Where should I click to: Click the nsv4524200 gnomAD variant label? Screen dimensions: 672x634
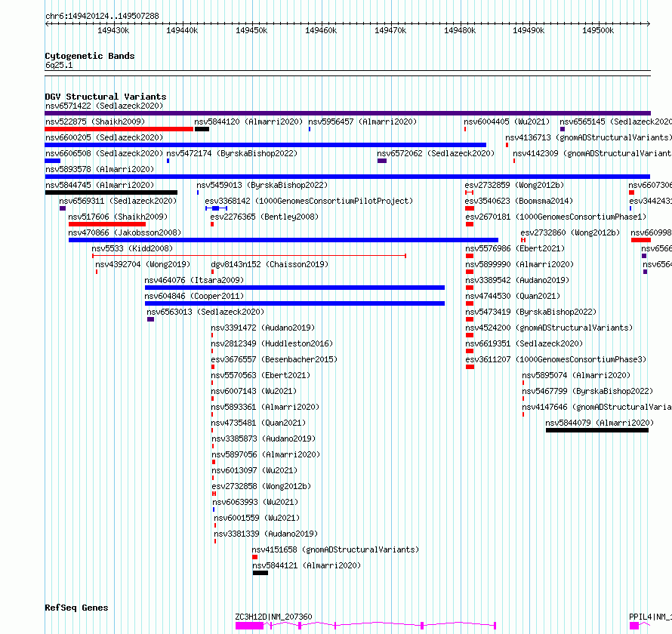coord(549,328)
